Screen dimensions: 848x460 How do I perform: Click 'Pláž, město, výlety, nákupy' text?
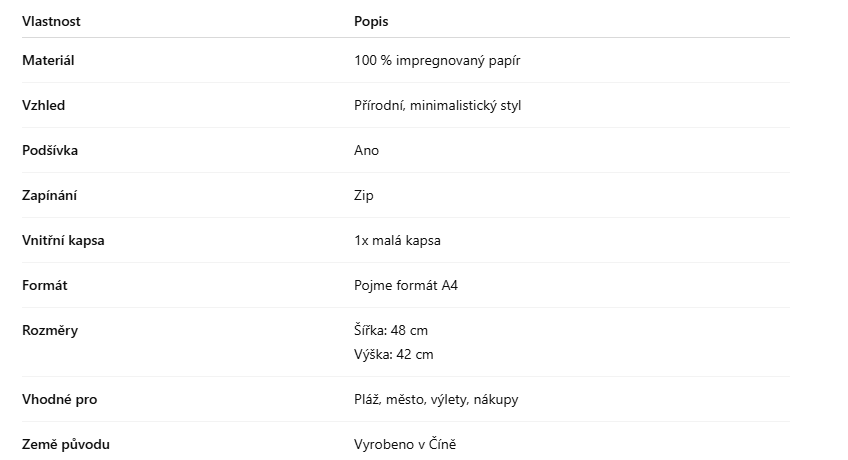tap(436, 399)
